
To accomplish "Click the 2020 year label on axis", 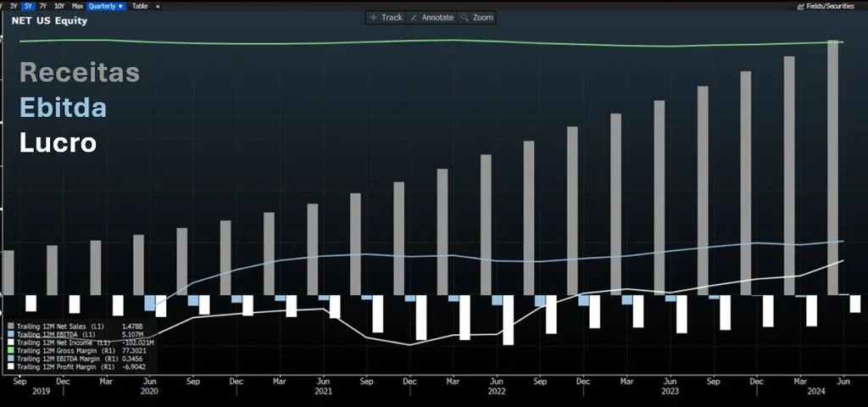I will pyautogui.click(x=149, y=391).
